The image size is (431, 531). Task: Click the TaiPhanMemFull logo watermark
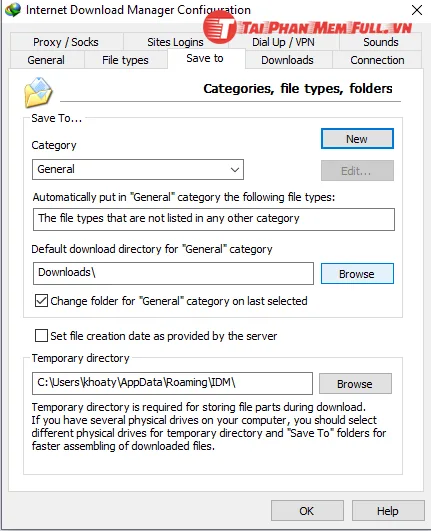(307, 27)
